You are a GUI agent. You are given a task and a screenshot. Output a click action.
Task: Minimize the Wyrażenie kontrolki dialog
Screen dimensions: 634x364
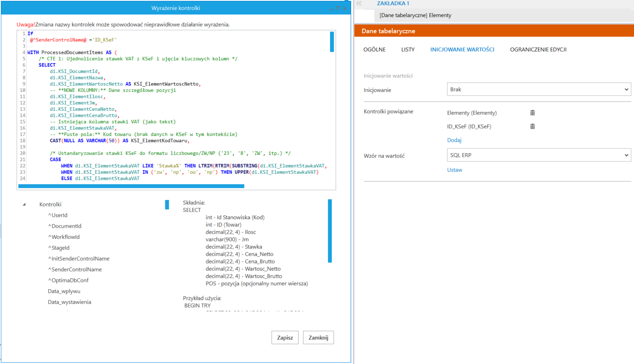pos(331,8)
